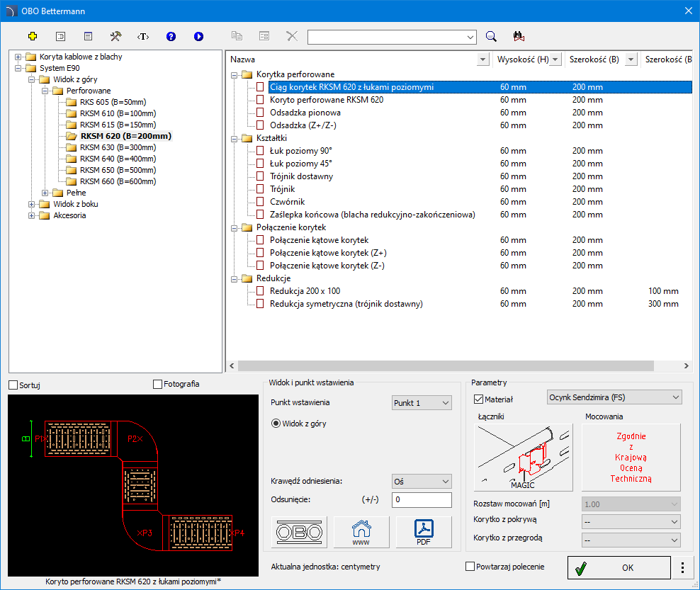Click the Odsunięcie offset input field

[422, 500]
